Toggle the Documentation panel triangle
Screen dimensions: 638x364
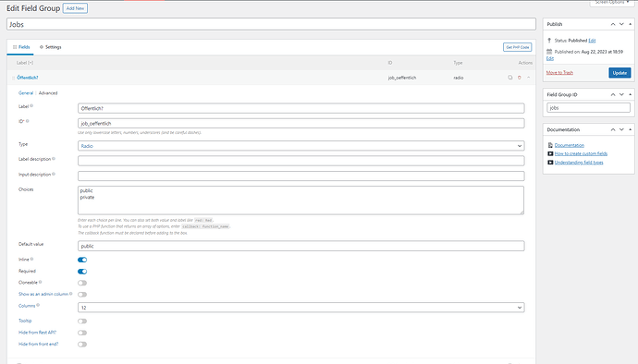click(x=631, y=129)
